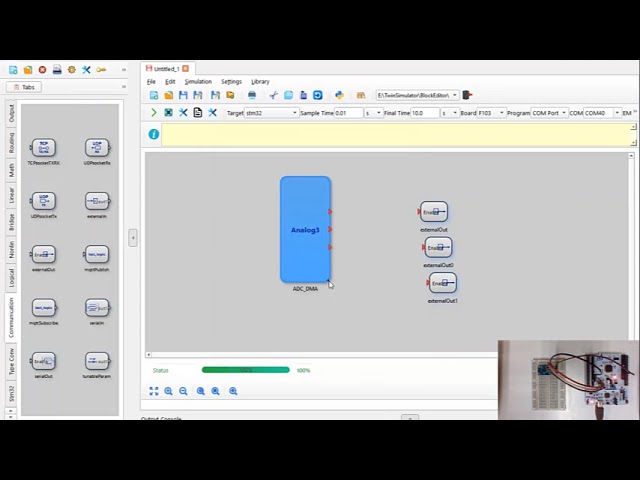Viewport: 640px width, 480px height.
Task: Open the Edit menu
Action: point(170,82)
